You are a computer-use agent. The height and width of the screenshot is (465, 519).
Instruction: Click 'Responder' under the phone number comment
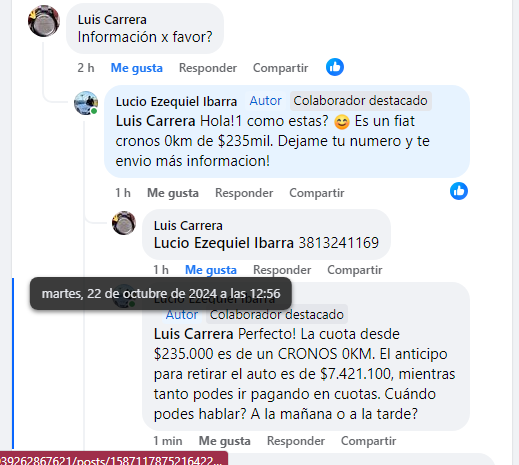point(282,270)
